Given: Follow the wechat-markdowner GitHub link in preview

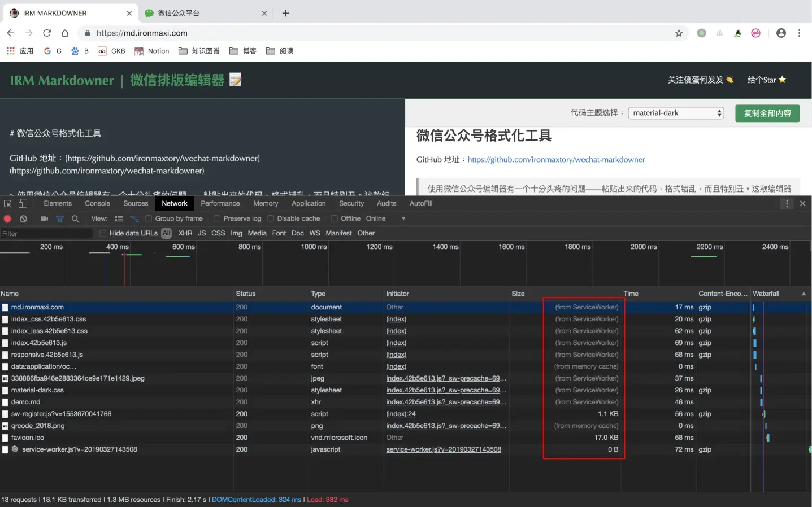Looking at the screenshot, I should click(x=557, y=160).
